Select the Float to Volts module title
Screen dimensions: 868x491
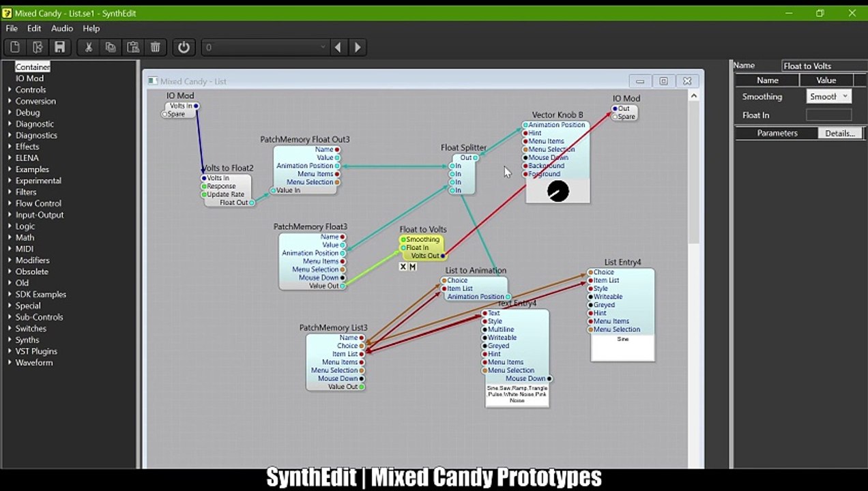coord(423,229)
